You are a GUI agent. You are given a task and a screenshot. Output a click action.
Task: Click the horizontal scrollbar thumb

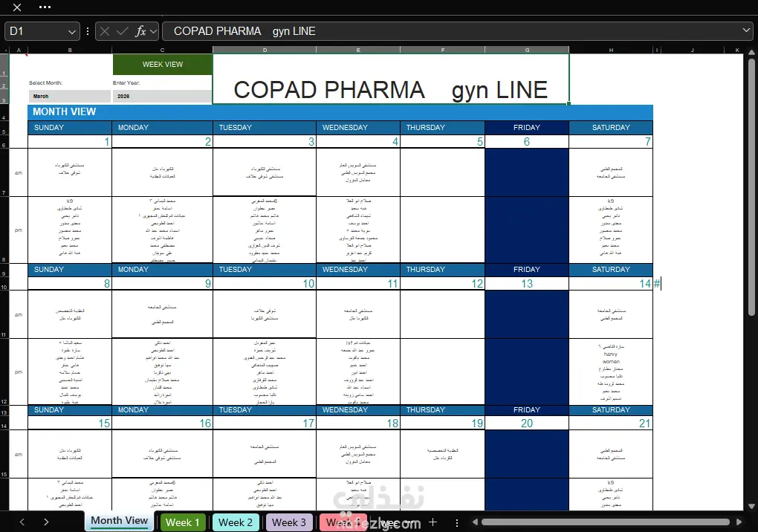[605, 522]
